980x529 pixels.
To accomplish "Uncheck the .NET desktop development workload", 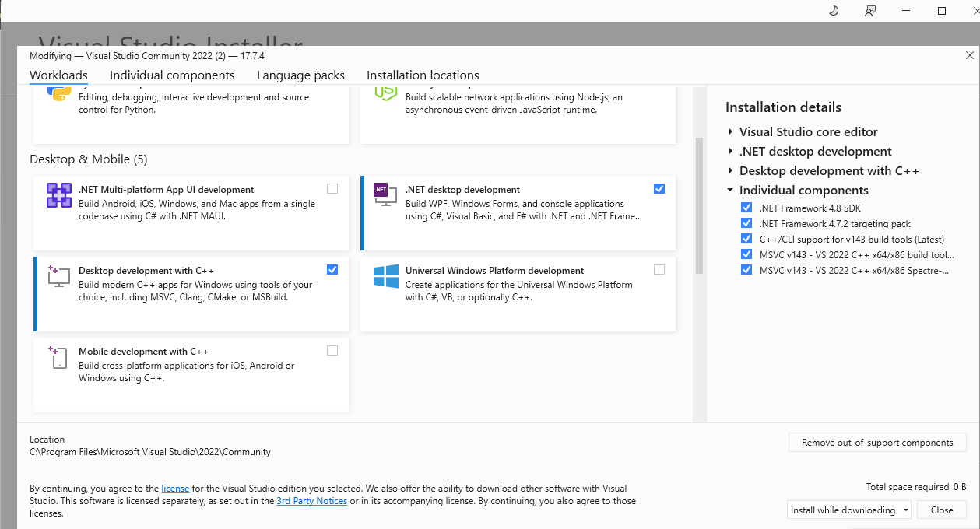I will pos(659,188).
